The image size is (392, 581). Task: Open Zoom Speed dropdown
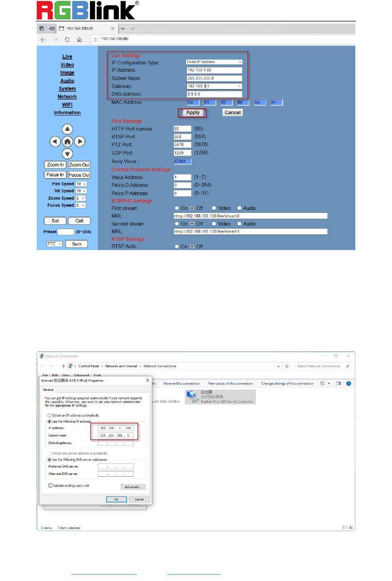click(80, 198)
